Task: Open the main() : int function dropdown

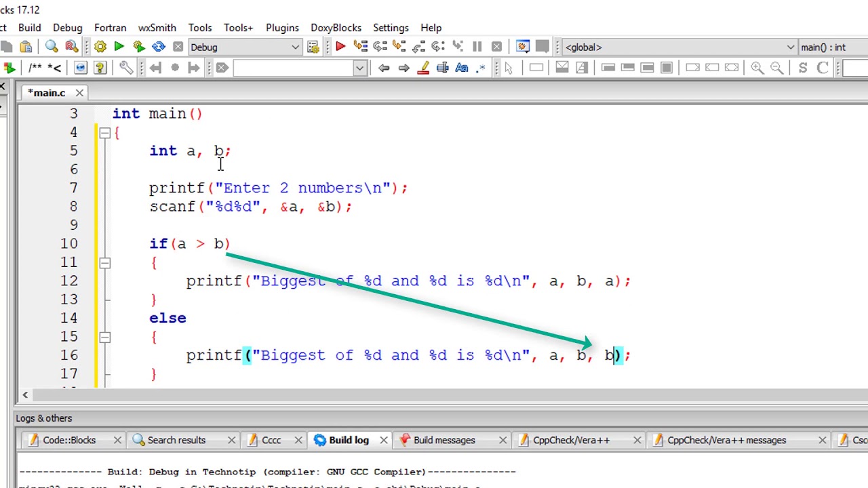Action: tap(833, 47)
